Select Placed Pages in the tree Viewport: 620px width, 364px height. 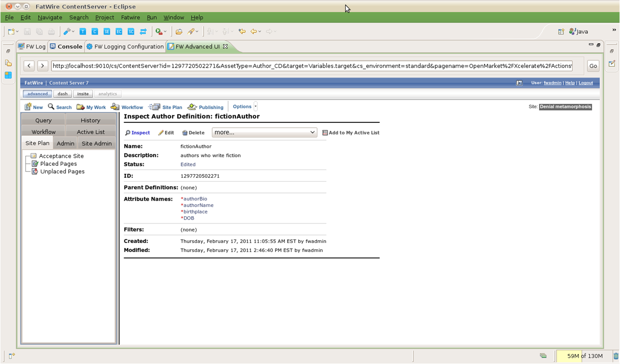[x=54, y=163]
